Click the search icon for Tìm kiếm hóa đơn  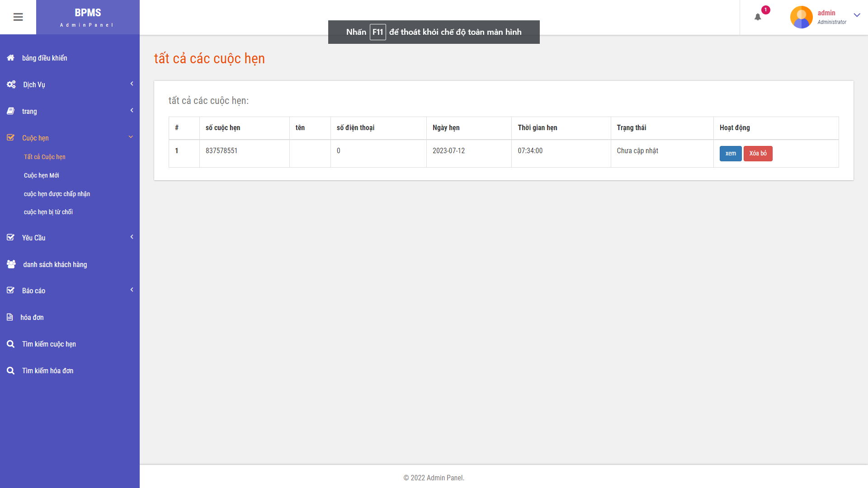(11, 371)
